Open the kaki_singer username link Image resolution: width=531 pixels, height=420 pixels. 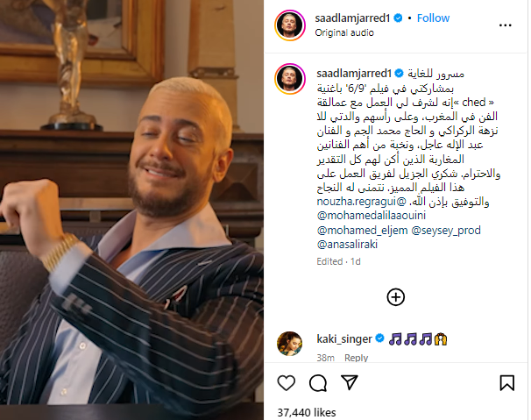344,338
